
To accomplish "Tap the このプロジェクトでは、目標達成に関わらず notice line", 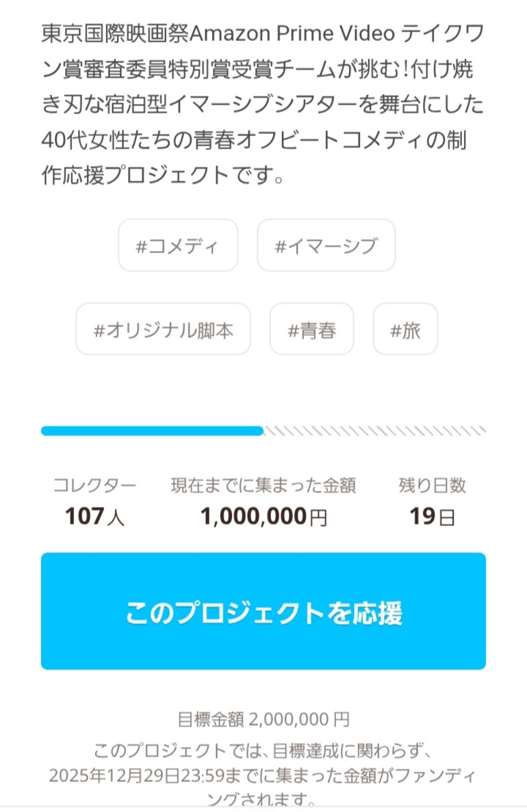I will tap(263, 750).
